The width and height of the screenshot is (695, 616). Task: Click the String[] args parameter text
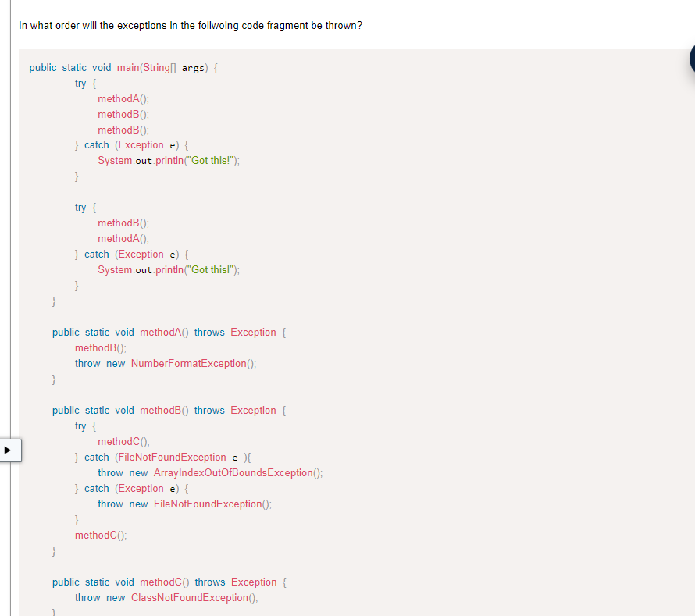click(x=176, y=67)
